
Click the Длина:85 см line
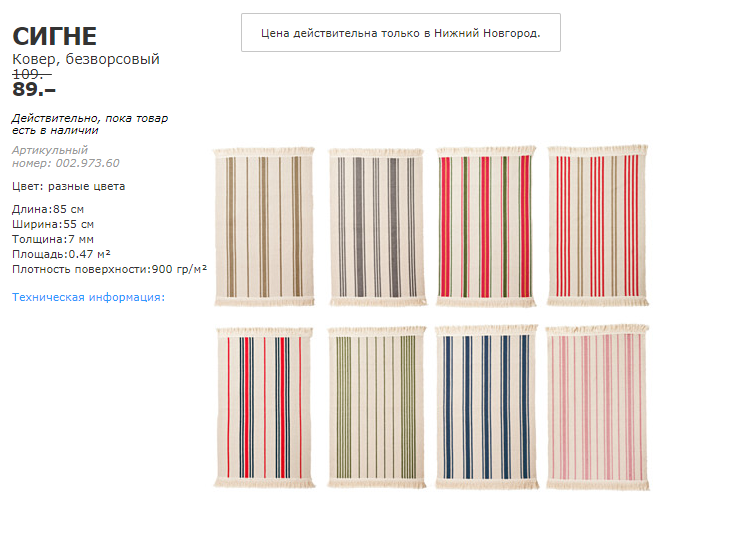tap(48, 209)
